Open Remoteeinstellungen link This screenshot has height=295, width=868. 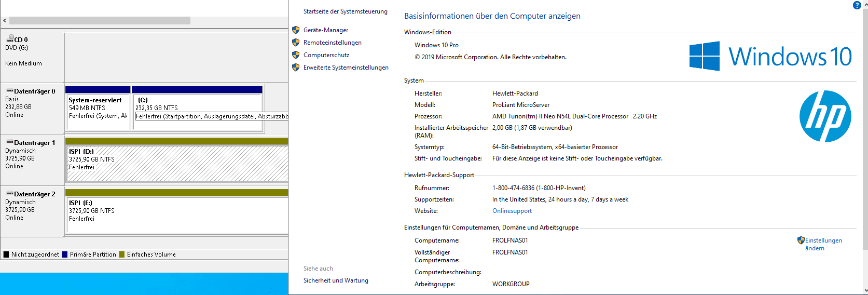coord(333,43)
